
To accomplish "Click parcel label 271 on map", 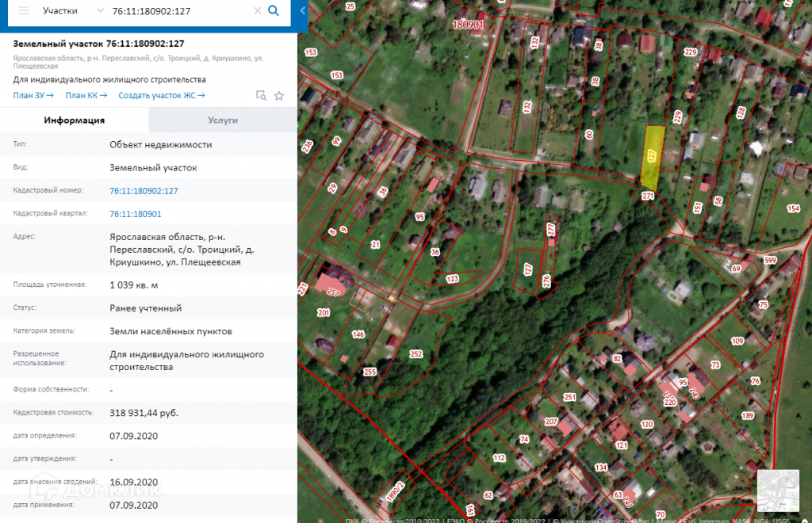I will [648, 196].
